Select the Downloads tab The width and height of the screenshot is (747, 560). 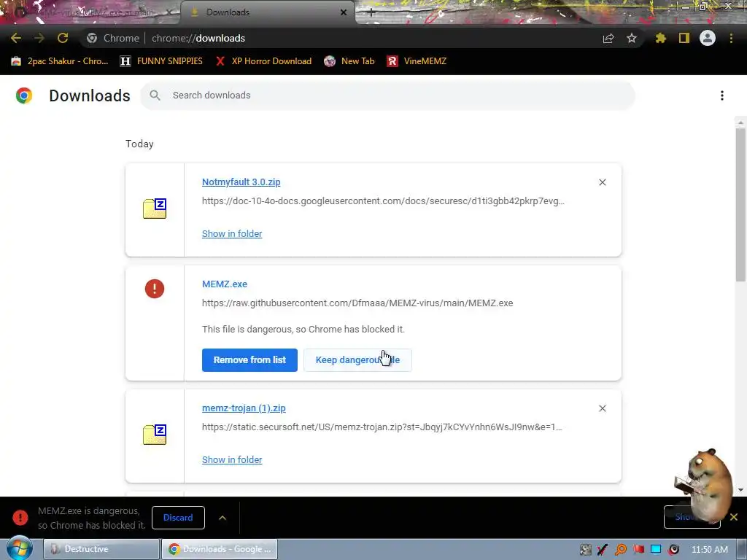[267, 12]
